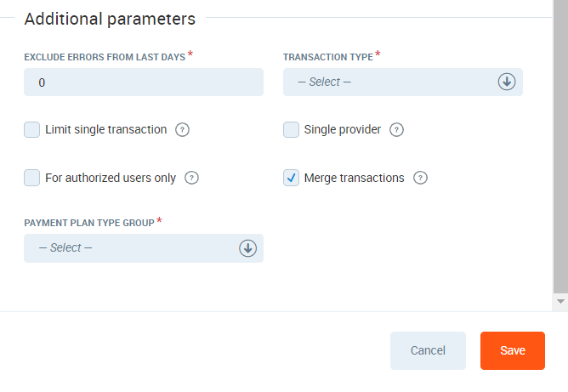The height and width of the screenshot is (392, 568).
Task: Click the down-arrow icon in Payment Plan Type Group
Action: (247, 248)
